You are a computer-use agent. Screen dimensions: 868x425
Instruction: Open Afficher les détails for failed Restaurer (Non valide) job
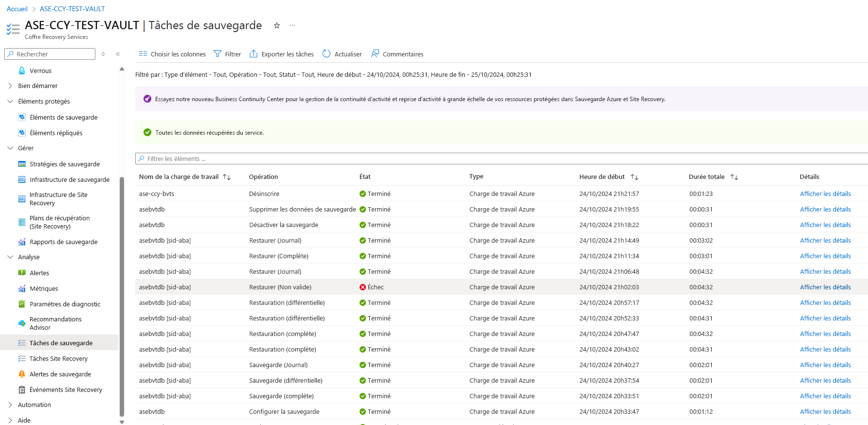(x=825, y=287)
